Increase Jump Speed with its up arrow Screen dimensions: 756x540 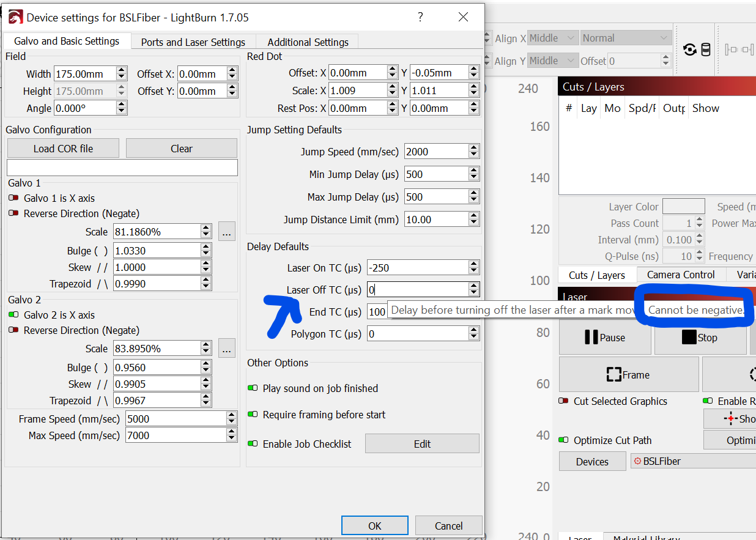click(x=473, y=148)
